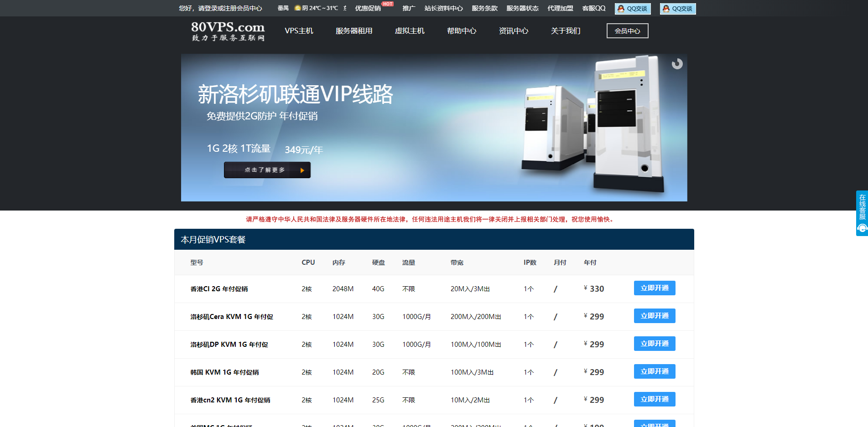Click the 香港CI 2G 年付促销 plan name
The image size is (868, 427).
click(219, 289)
